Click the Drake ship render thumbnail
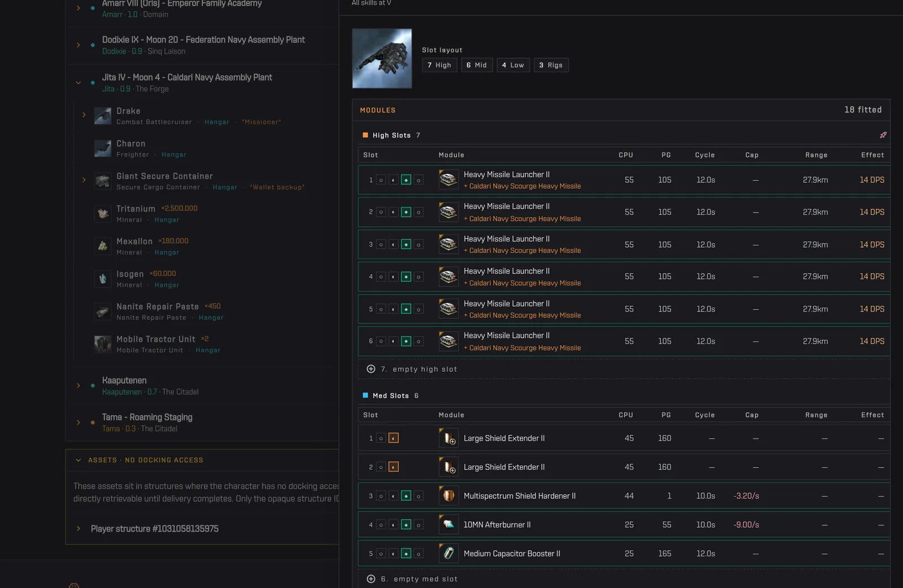The height and width of the screenshot is (588, 903). click(x=382, y=59)
